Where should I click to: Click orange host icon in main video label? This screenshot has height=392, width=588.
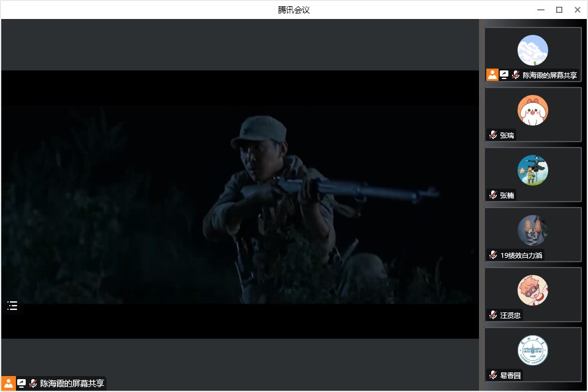coord(9,383)
